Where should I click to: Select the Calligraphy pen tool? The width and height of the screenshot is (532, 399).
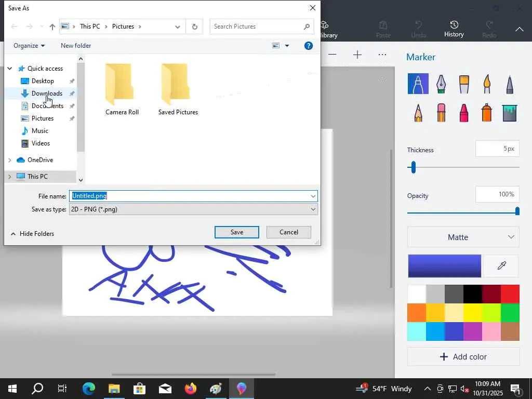click(441, 84)
